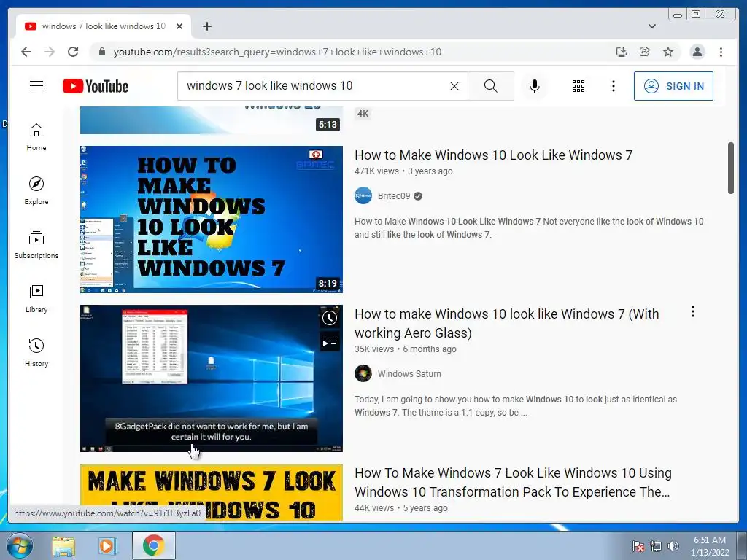Open a new tab with plus
747x560 pixels.
coord(206,26)
